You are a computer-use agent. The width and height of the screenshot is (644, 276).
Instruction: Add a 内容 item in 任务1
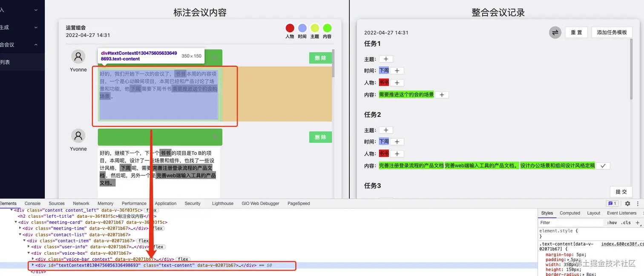[x=442, y=95]
